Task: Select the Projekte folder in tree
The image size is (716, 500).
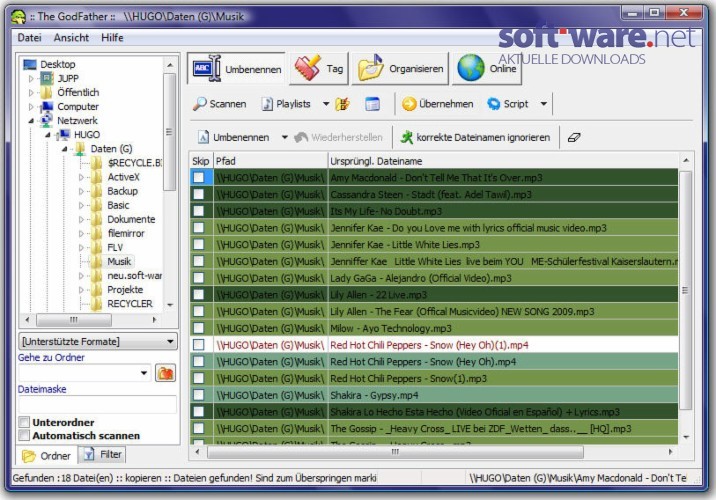Action: (x=125, y=289)
